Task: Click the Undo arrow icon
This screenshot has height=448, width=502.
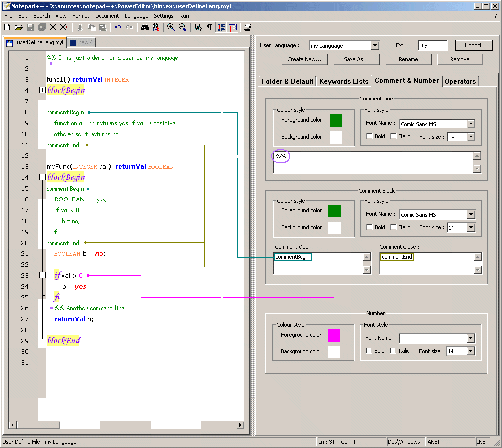Action: click(x=118, y=27)
